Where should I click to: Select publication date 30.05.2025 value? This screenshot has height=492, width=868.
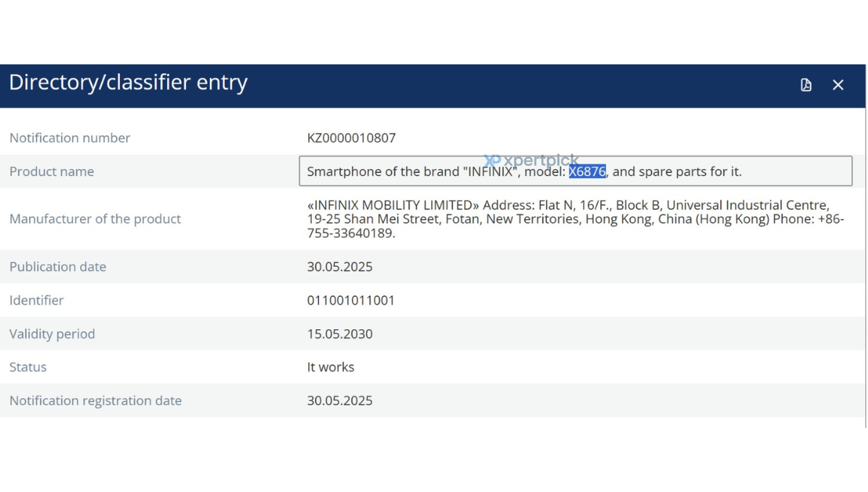[x=340, y=266]
